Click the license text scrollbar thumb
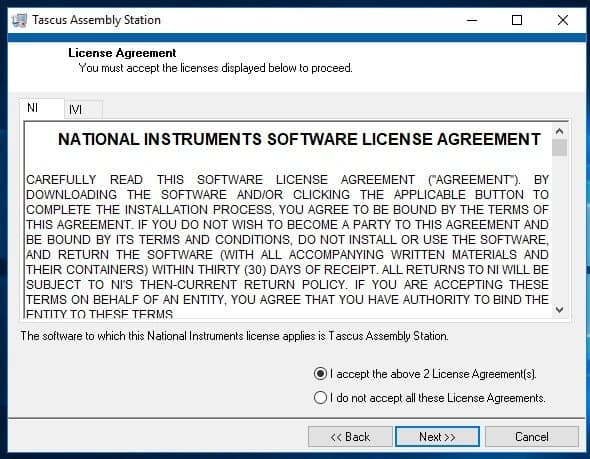 coord(560,147)
